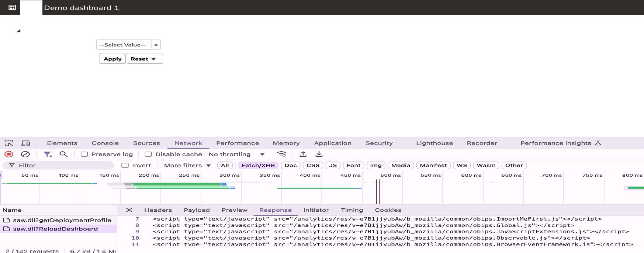The width and height of the screenshot is (644, 253).
Task: Open the Memory tab
Action: pyautogui.click(x=286, y=143)
